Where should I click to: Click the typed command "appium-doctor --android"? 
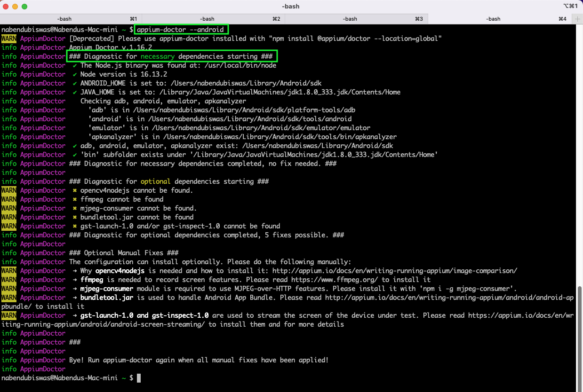point(180,30)
